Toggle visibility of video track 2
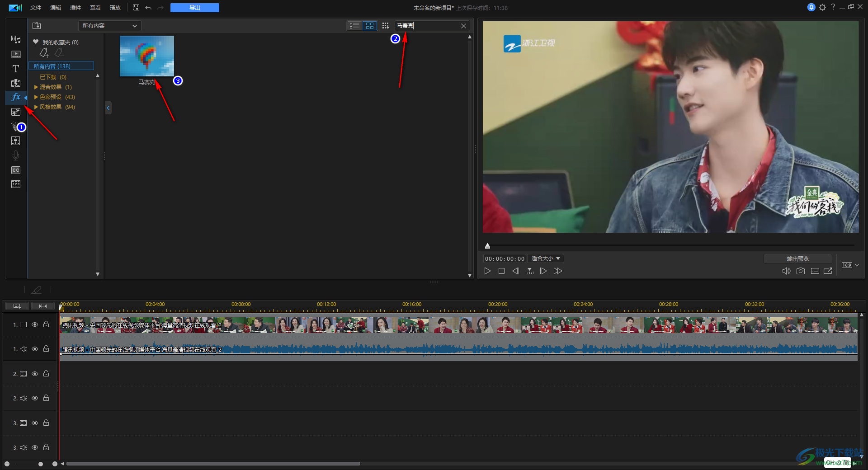Viewport: 868px width, 470px height. (35, 374)
